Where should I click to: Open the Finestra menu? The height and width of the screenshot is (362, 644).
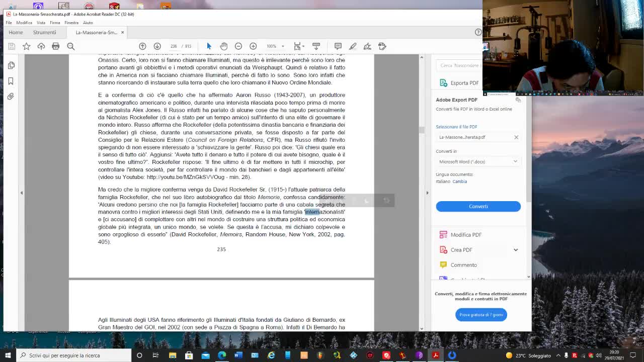(71, 23)
